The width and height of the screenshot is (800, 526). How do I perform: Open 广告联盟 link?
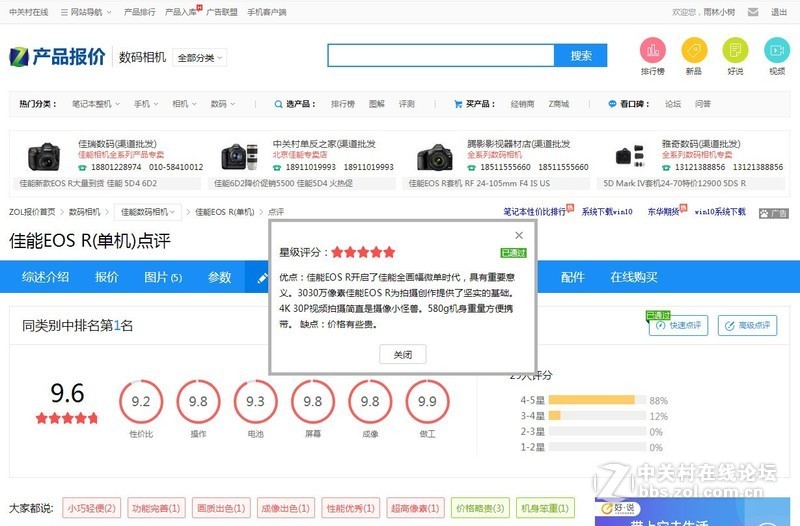click(x=222, y=12)
